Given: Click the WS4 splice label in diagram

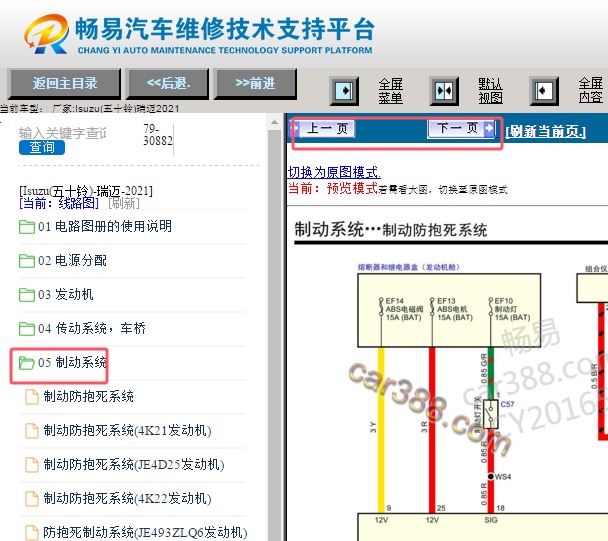Looking at the screenshot, I should [x=503, y=476].
